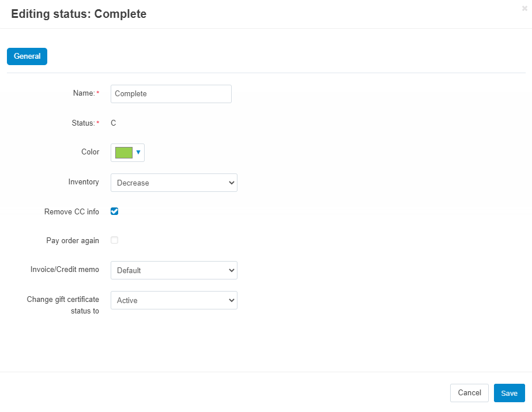
Task: Uncheck the Remove CC info checkbox
Action: 114,211
